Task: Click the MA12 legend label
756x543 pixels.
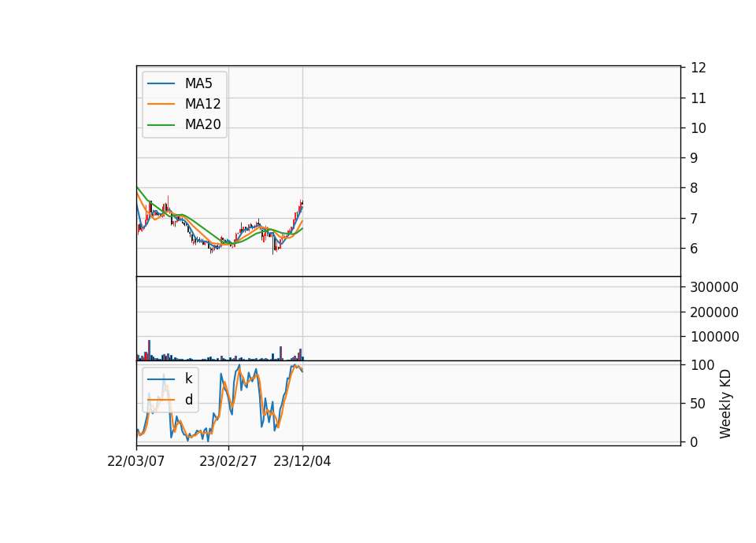Action: coord(202,104)
